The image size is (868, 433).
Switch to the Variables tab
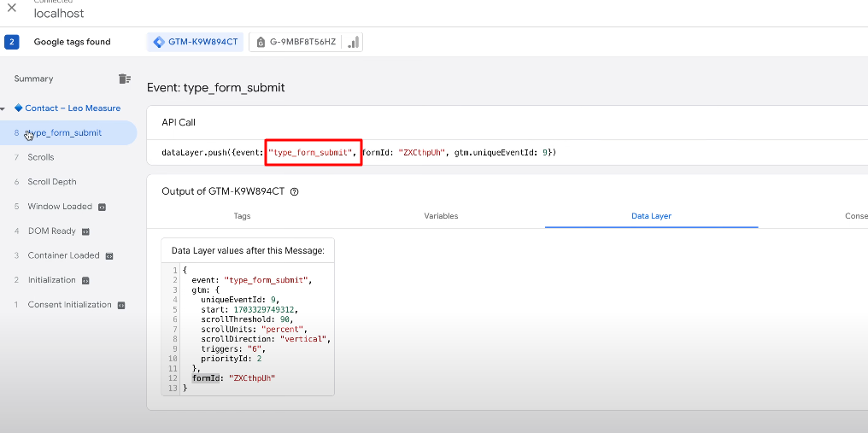[441, 216]
